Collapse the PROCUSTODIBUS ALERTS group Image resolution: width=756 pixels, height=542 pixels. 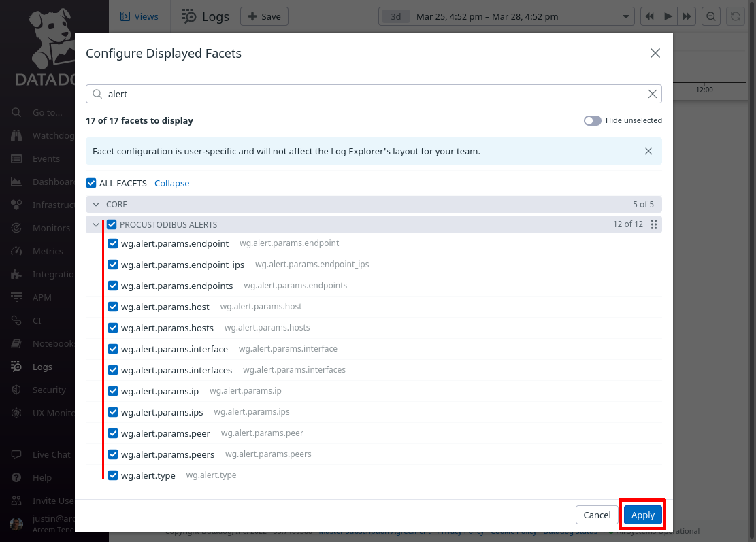pos(96,224)
